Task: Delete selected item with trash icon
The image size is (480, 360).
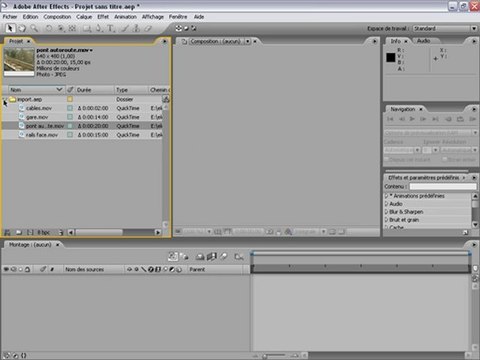Action: (61, 232)
